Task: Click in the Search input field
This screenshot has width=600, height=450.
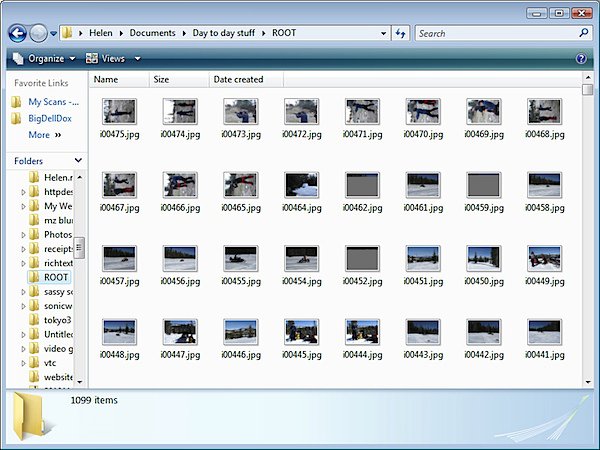Action: pos(495,33)
